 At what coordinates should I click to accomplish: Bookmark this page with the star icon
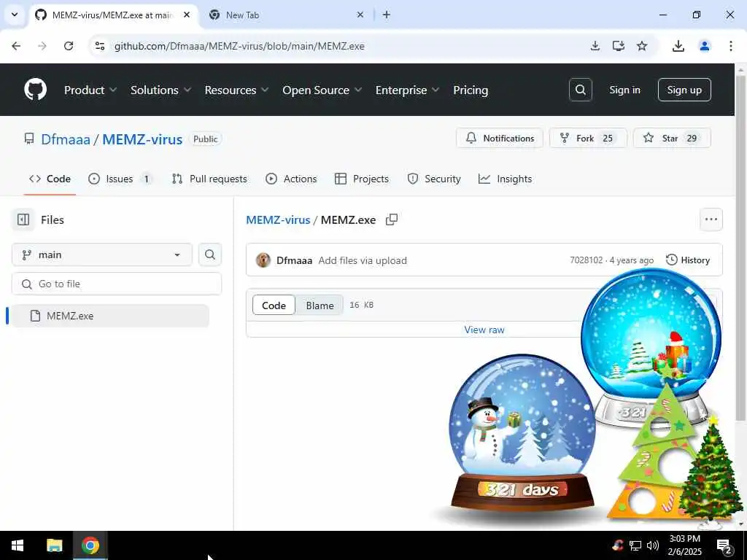point(642,46)
